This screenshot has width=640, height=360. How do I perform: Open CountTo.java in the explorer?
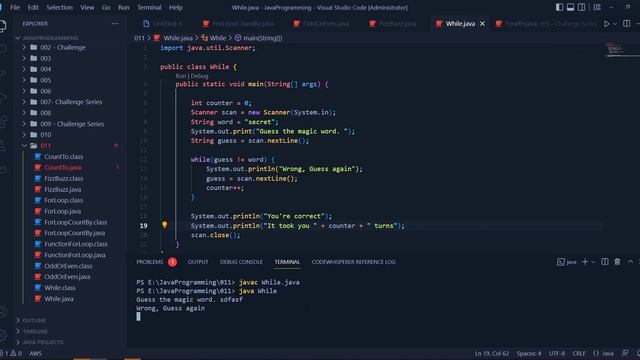[63, 167]
